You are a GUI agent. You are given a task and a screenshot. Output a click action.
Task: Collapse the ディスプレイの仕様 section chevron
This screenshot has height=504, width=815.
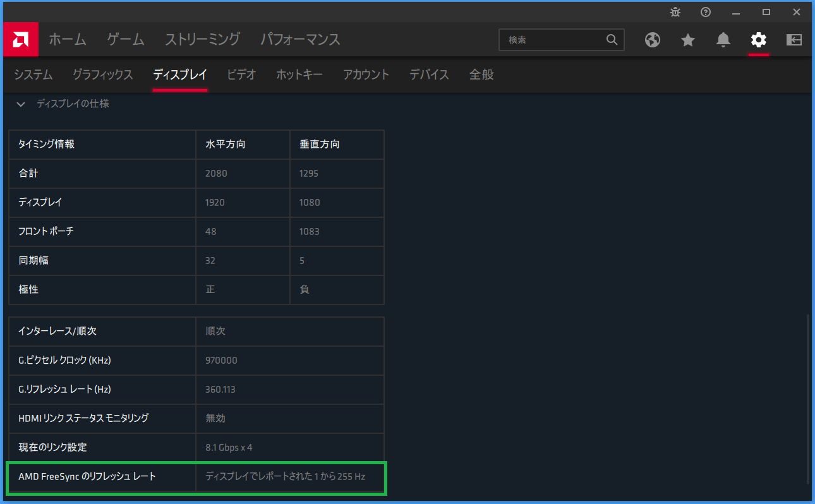[x=21, y=104]
